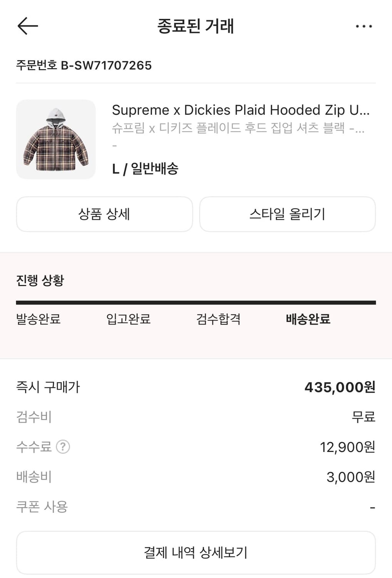Select the 배송완료 progress step

pyautogui.click(x=308, y=319)
